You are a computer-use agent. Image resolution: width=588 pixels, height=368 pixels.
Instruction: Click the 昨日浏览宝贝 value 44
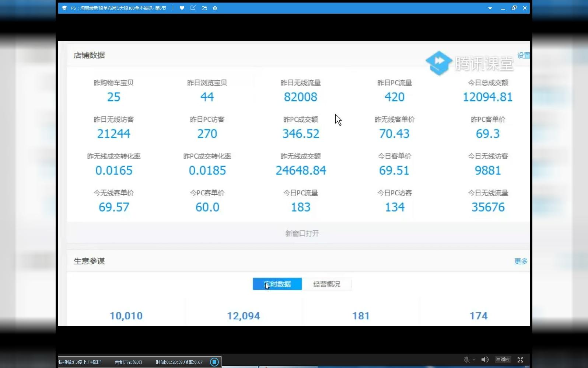click(207, 97)
